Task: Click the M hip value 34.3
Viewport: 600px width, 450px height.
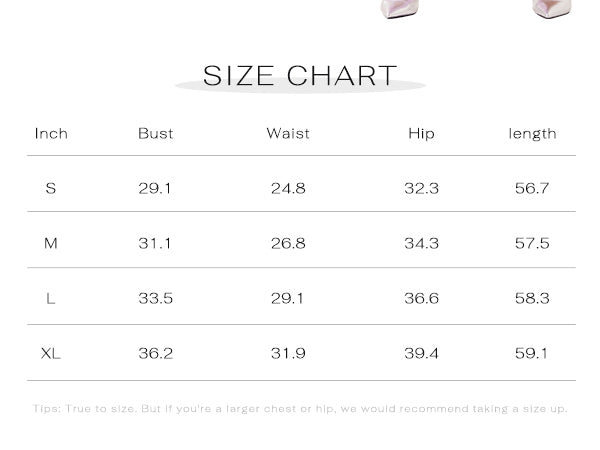Action: pos(421,243)
